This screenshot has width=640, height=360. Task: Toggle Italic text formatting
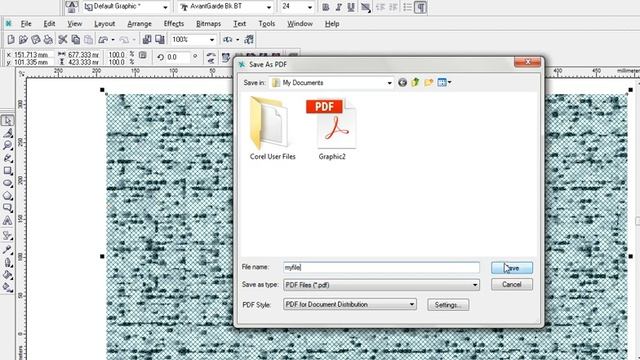point(338,7)
